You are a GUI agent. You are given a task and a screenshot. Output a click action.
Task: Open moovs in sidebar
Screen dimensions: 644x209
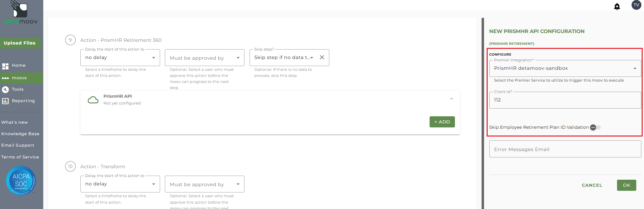(19, 78)
